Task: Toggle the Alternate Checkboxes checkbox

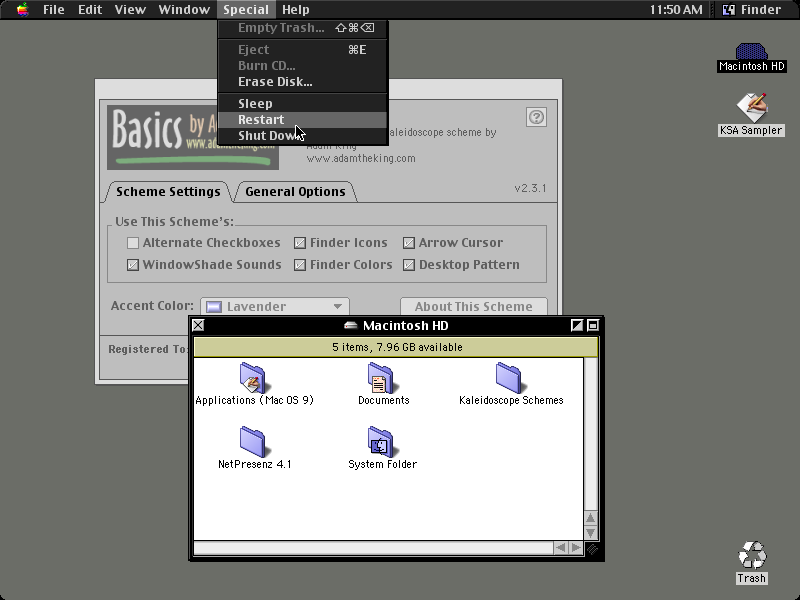Action: [133, 243]
